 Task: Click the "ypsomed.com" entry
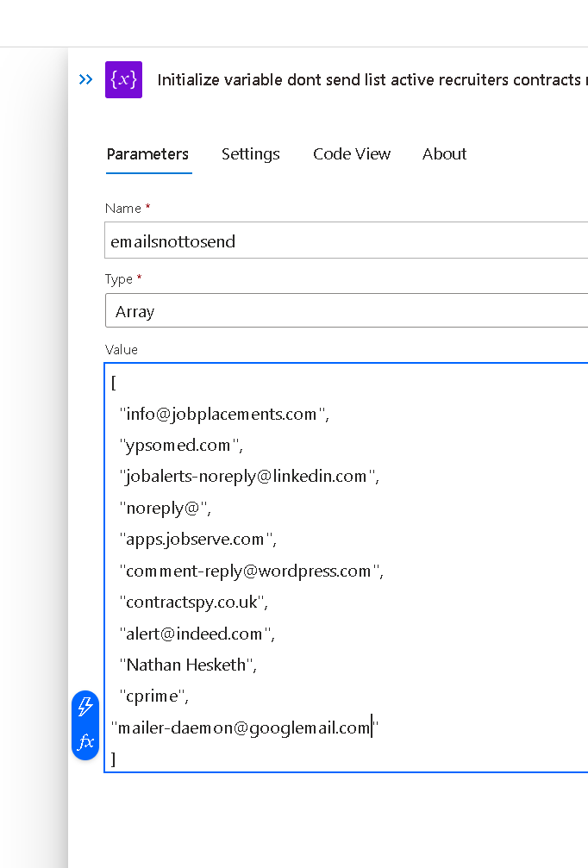(x=181, y=445)
